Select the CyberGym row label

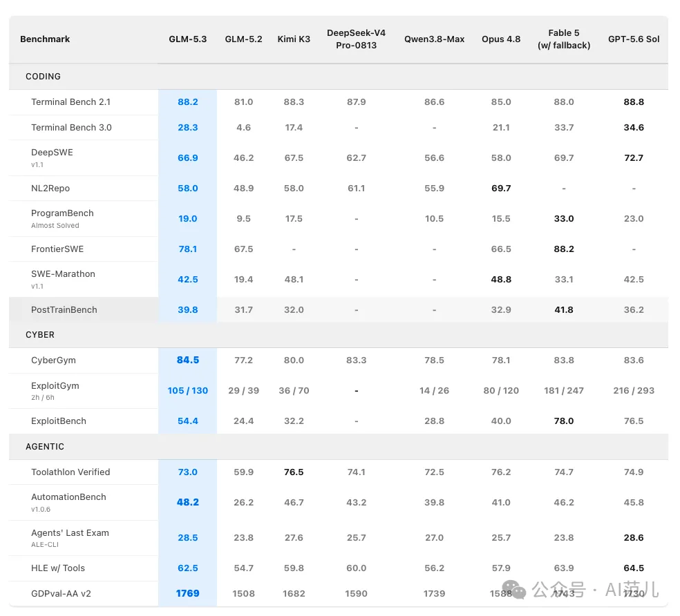click(x=53, y=360)
